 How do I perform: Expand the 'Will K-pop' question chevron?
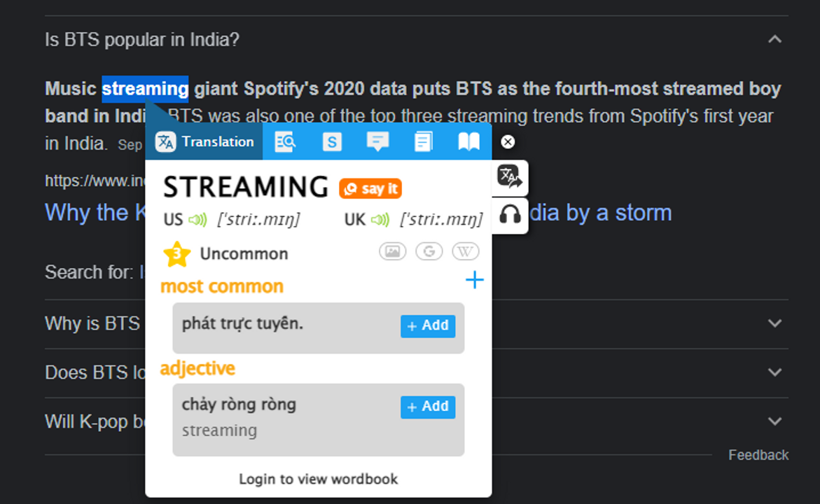[x=774, y=421]
